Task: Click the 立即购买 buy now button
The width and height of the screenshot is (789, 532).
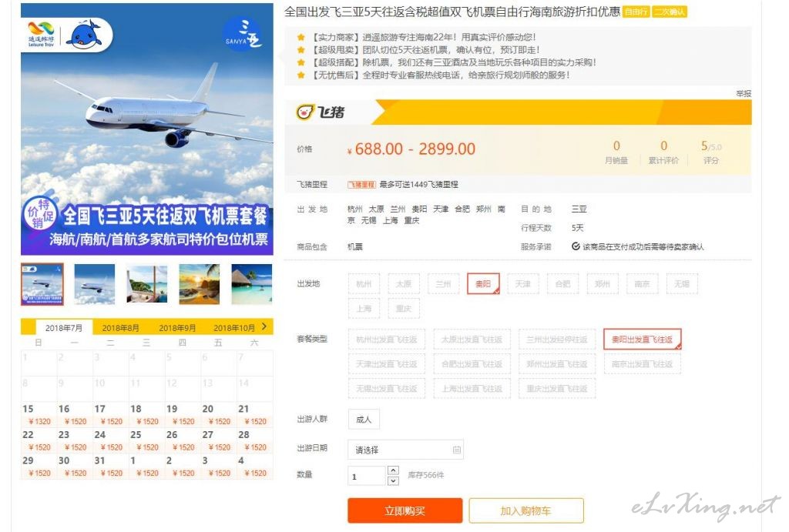Action: tap(405, 511)
